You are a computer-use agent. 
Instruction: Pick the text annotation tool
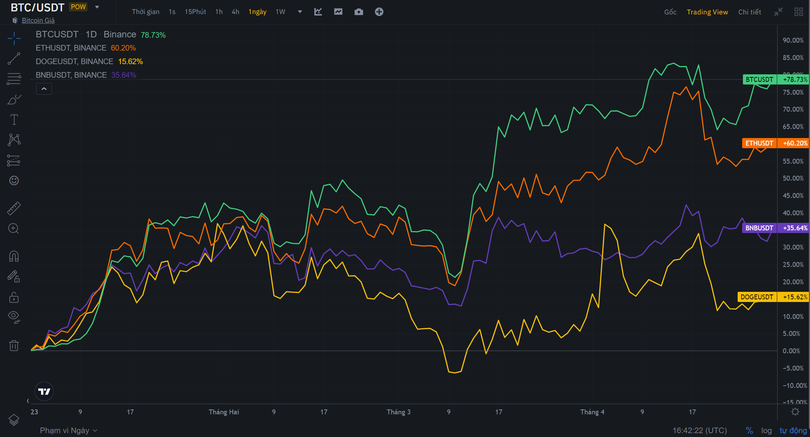click(x=14, y=119)
